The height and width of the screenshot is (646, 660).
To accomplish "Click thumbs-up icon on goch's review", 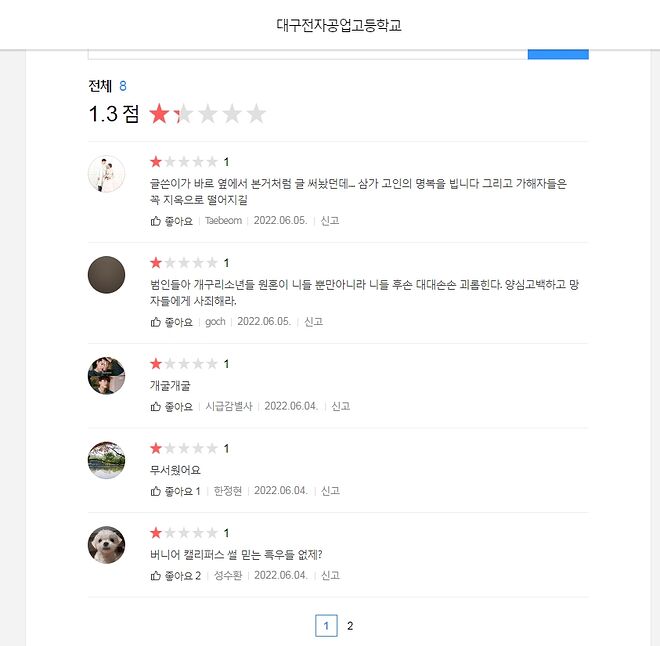I will click(x=156, y=322).
